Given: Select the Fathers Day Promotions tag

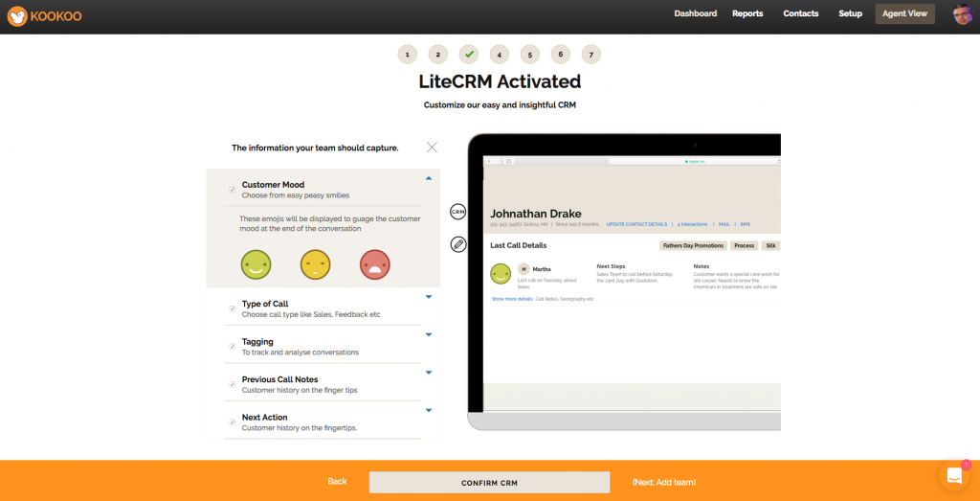Looking at the screenshot, I should (693, 246).
